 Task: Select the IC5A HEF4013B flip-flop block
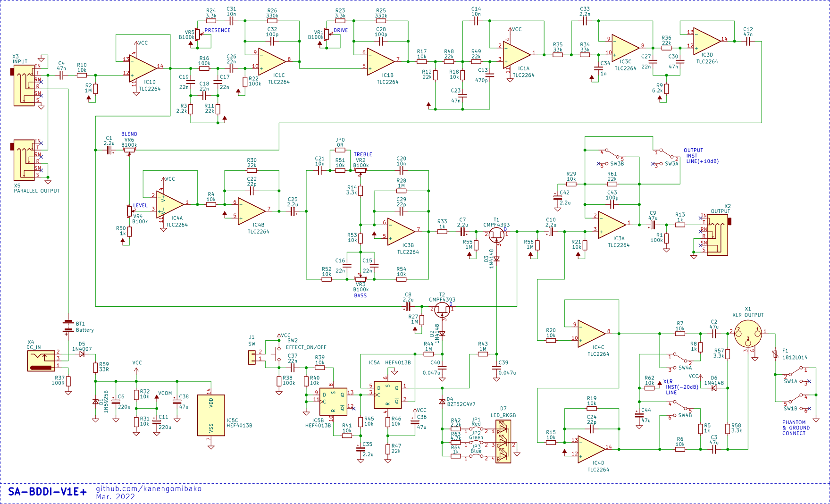(388, 395)
